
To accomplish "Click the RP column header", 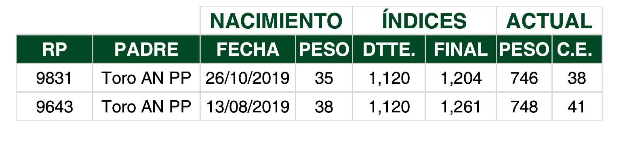I will 55,49.
